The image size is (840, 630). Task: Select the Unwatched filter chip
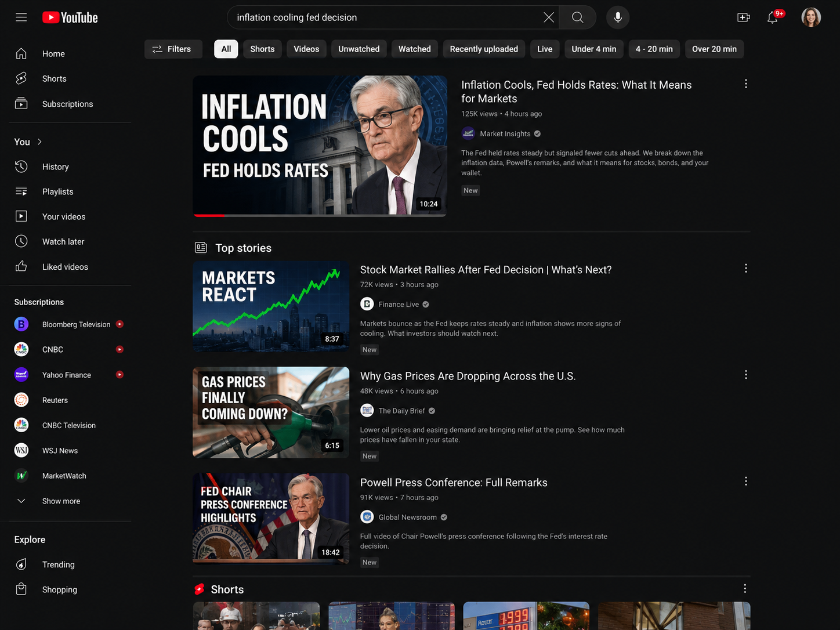[359, 49]
